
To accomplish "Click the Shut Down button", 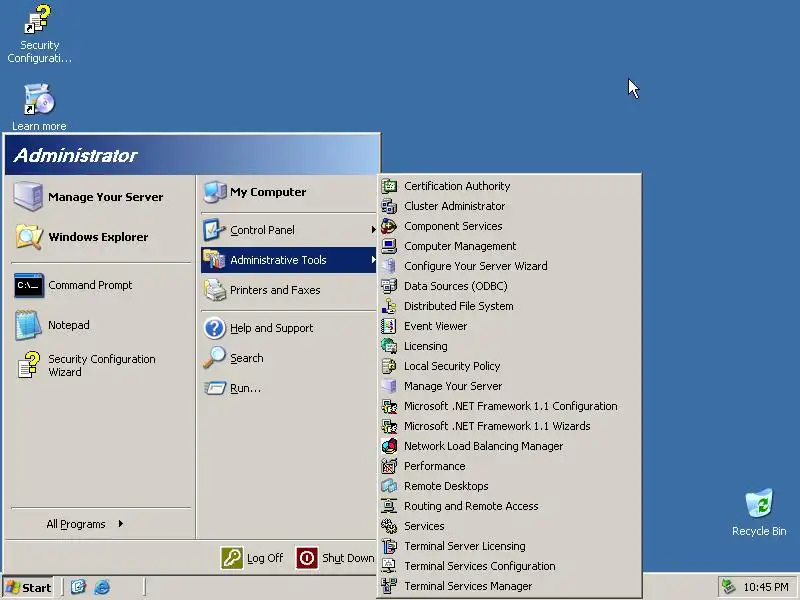I will (335, 558).
